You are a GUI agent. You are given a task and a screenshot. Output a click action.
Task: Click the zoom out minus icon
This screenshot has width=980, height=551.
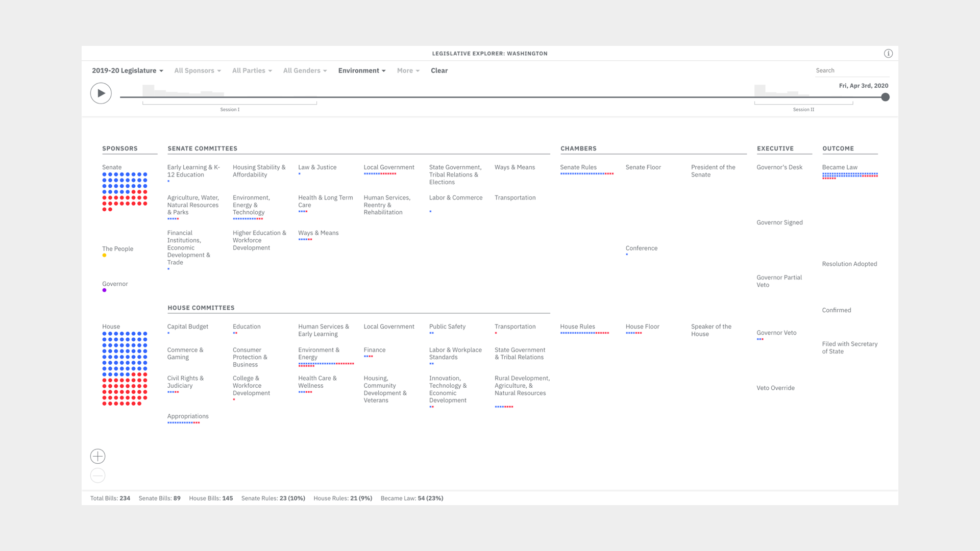[98, 475]
